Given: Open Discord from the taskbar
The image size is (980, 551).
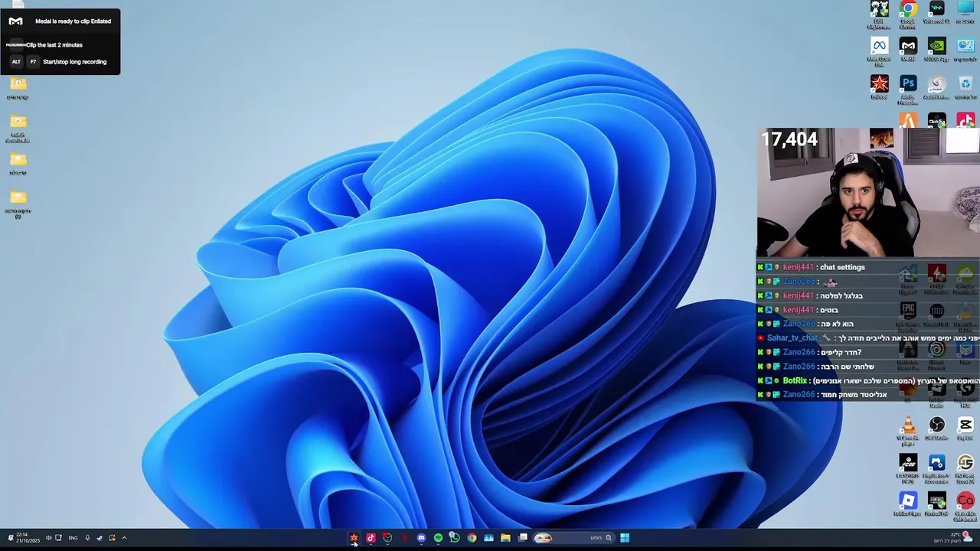Looking at the screenshot, I should coord(421,538).
